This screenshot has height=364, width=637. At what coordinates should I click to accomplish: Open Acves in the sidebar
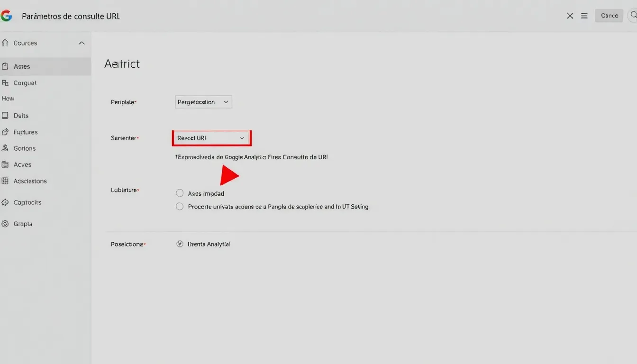point(22,164)
